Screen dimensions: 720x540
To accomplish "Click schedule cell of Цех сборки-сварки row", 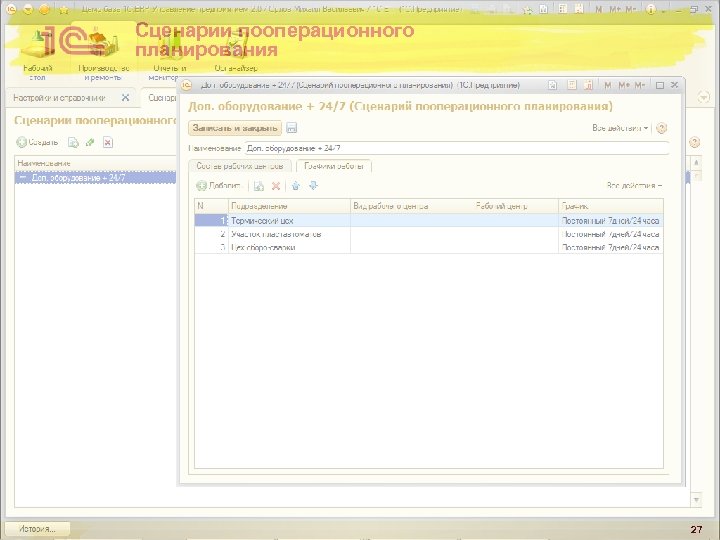I will click(x=611, y=247).
